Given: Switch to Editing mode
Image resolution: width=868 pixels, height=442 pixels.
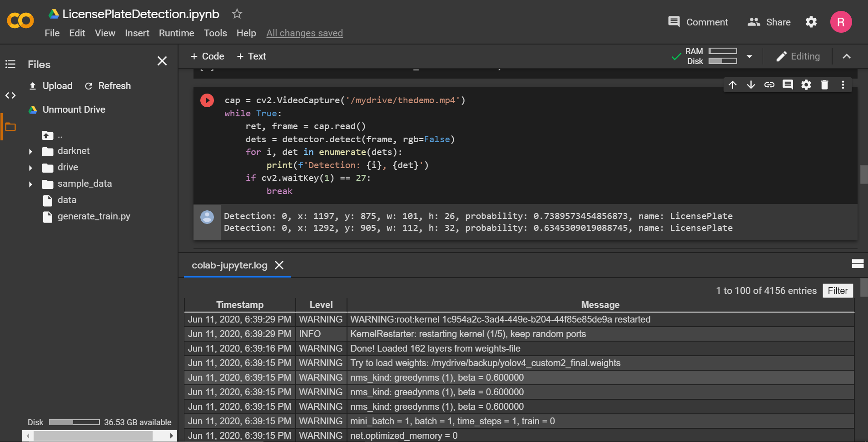Looking at the screenshot, I should point(798,56).
